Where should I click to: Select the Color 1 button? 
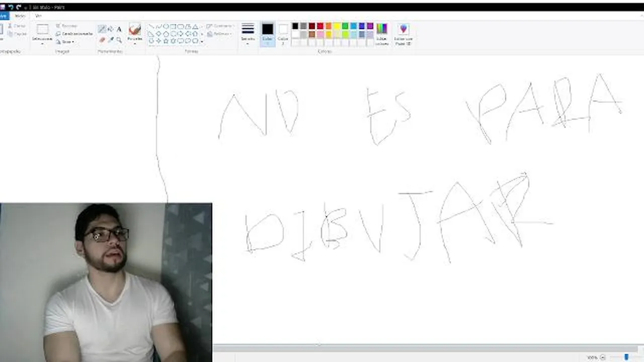268,34
